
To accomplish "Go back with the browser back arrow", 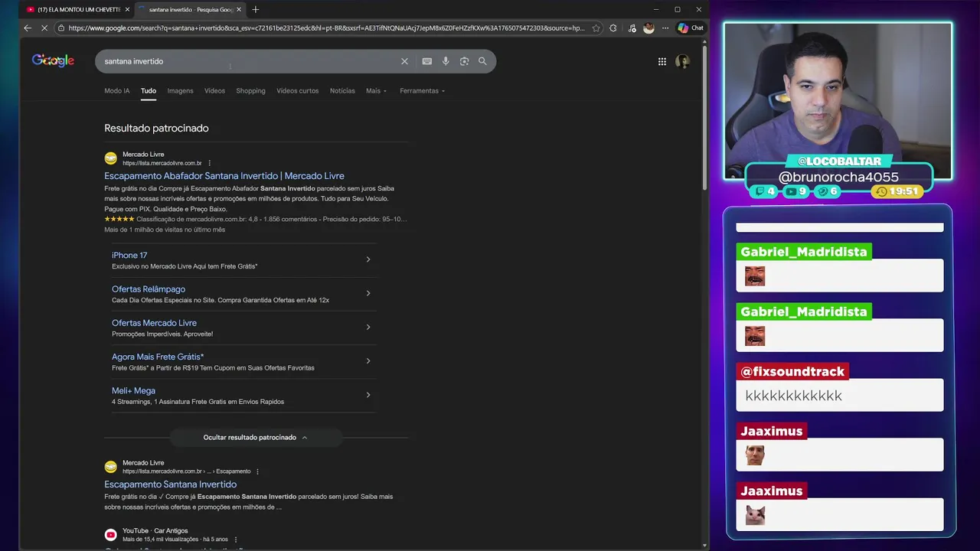I will click(28, 28).
